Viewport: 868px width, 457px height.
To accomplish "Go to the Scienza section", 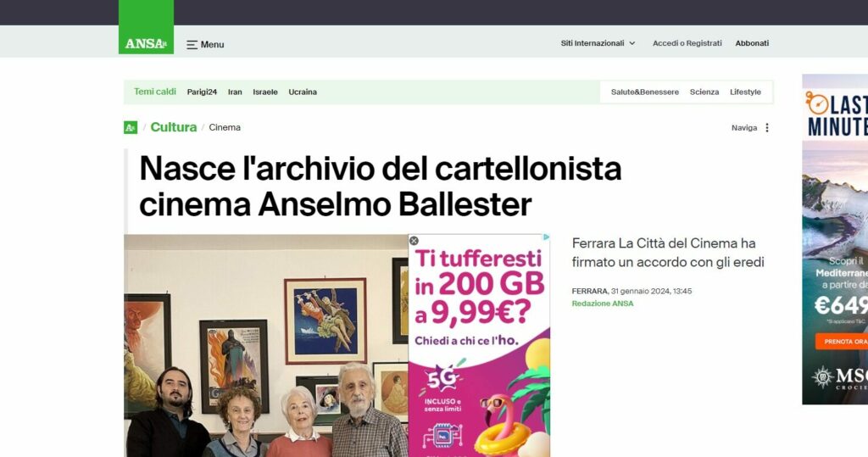I will click(x=704, y=92).
